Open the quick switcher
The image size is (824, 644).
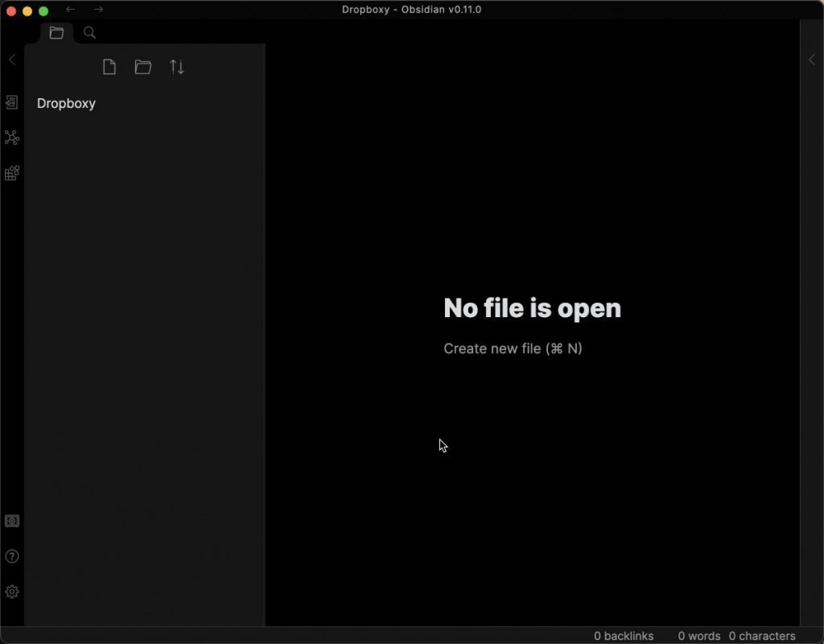pos(12,102)
